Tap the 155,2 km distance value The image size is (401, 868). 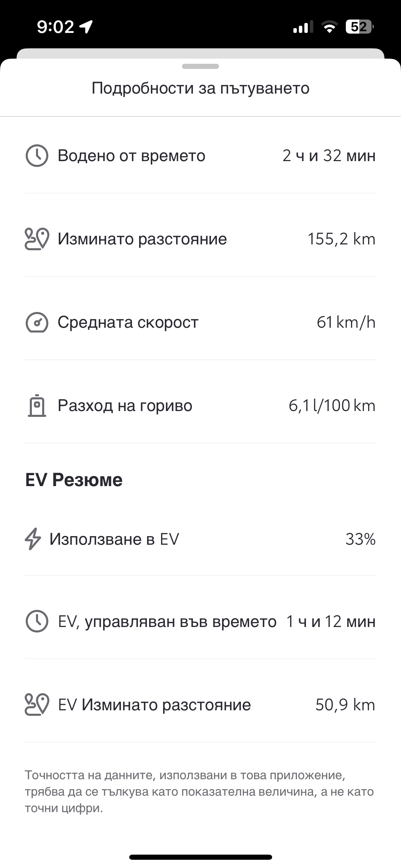coord(341,239)
